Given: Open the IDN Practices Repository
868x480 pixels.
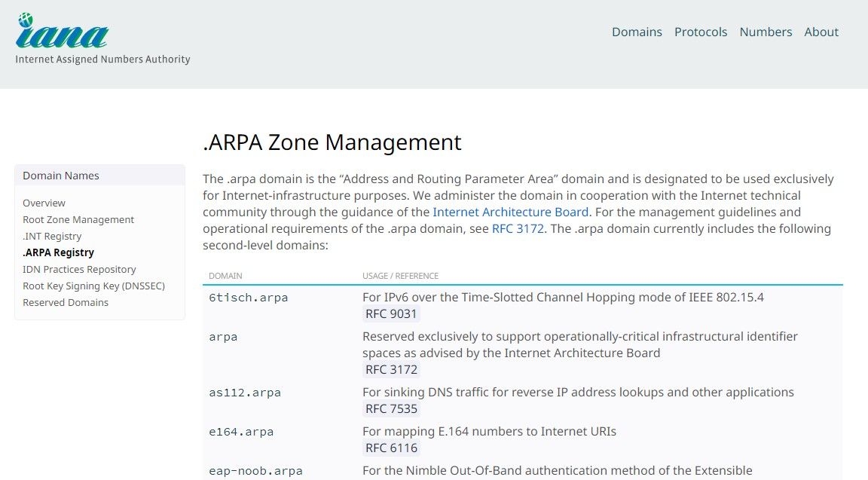Looking at the screenshot, I should [x=79, y=269].
